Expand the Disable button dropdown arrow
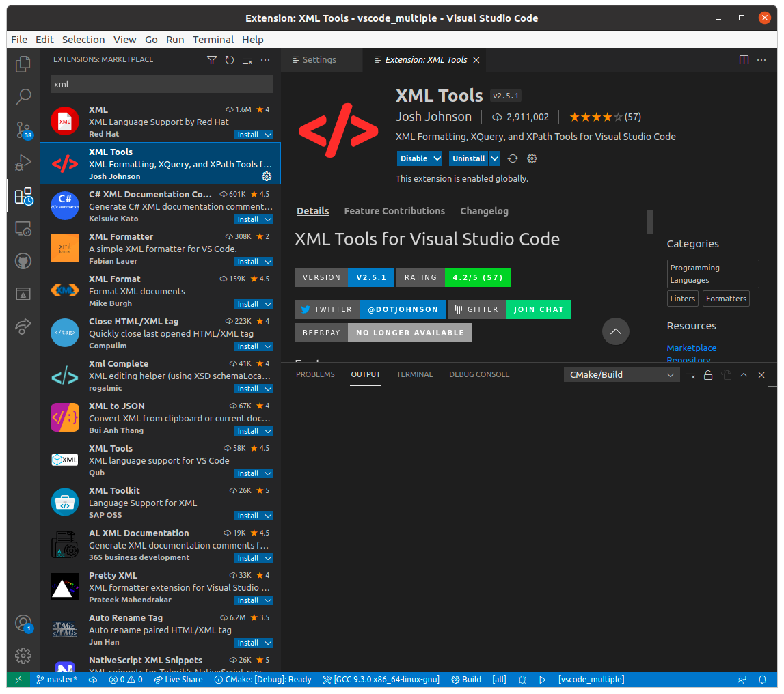This screenshot has width=784, height=694. pos(437,158)
